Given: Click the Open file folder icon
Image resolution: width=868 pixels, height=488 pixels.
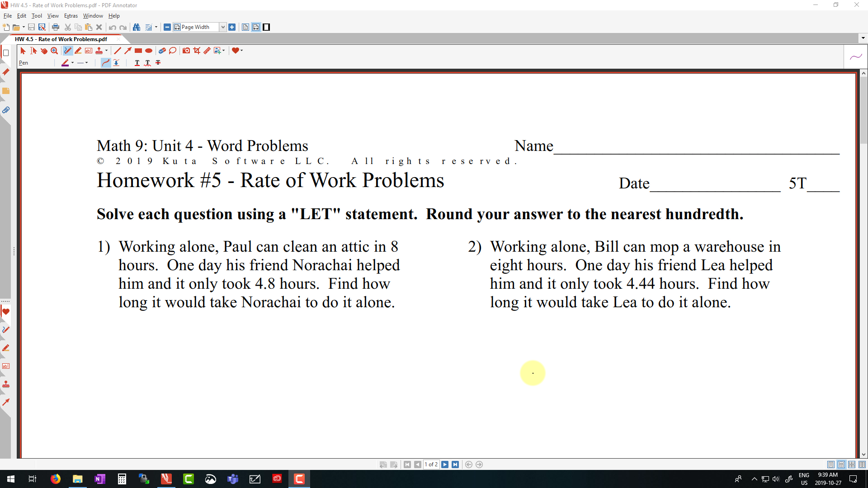Looking at the screenshot, I should click(16, 27).
